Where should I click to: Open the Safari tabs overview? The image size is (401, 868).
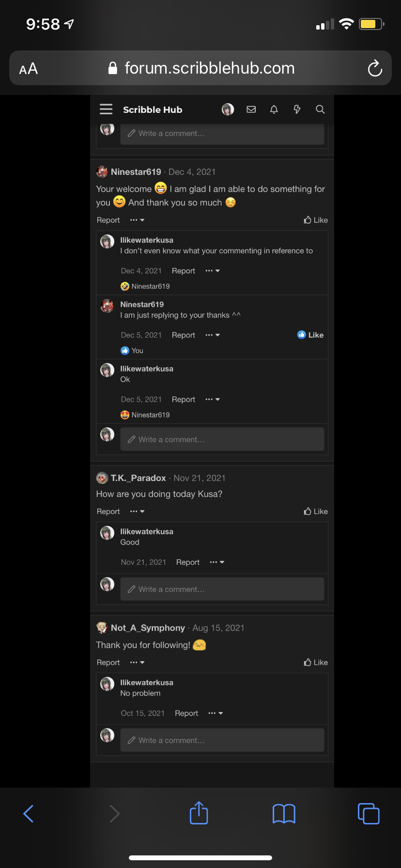click(x=369, y=813)
